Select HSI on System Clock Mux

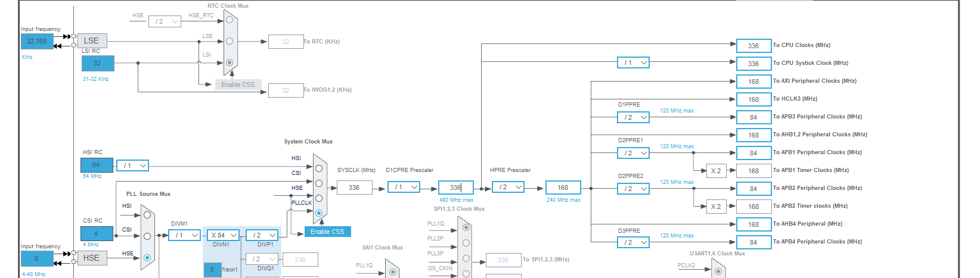pos(319,168)
